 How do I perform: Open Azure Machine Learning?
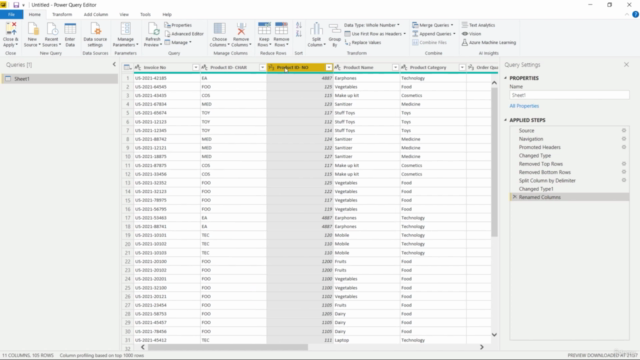[x=489, y=42]
